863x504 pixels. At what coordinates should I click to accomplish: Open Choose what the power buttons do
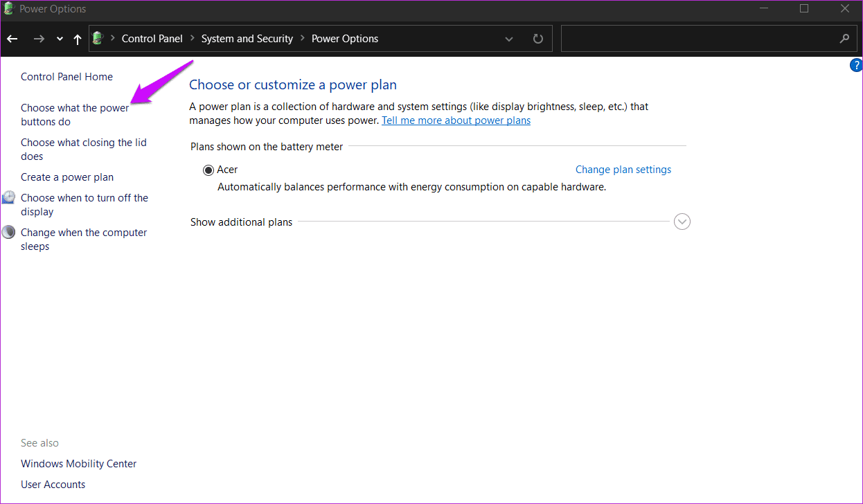pos(75,115)
